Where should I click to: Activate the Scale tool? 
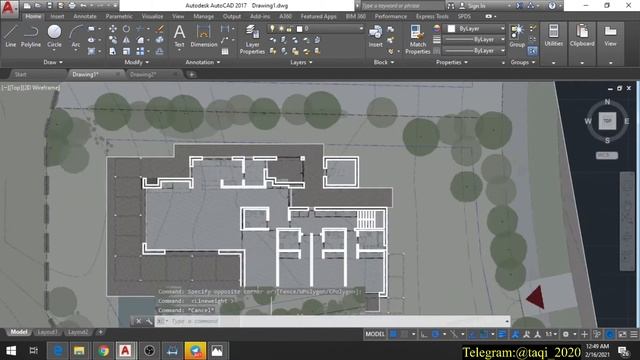coord(127,51)
